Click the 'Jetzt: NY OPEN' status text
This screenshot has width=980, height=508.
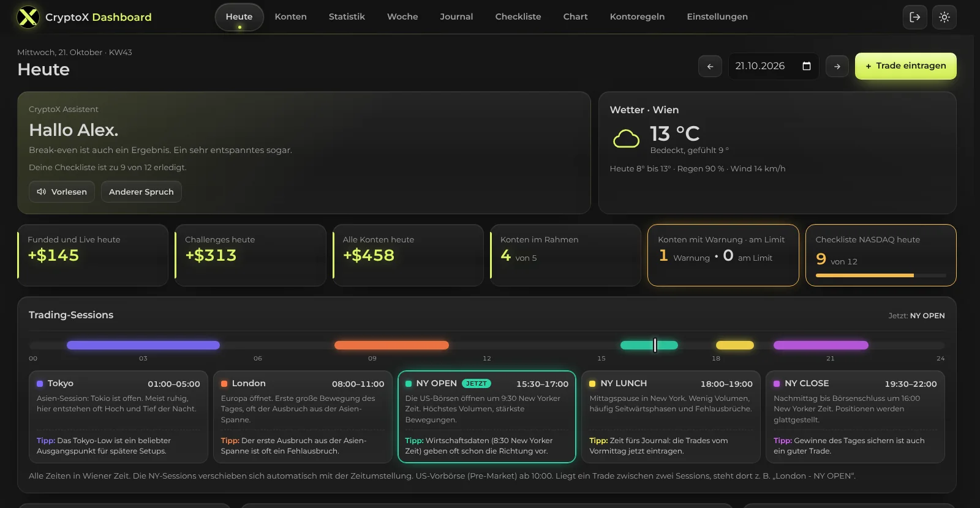click(916, 316)
